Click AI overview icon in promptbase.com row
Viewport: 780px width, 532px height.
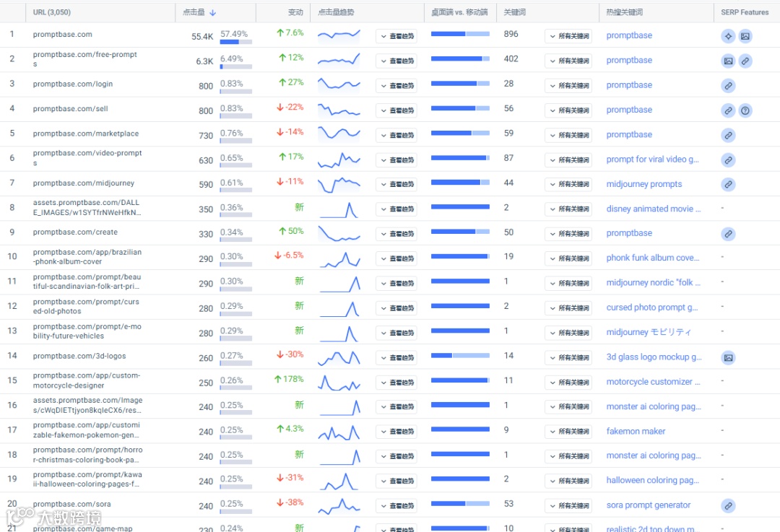point(728,36)
